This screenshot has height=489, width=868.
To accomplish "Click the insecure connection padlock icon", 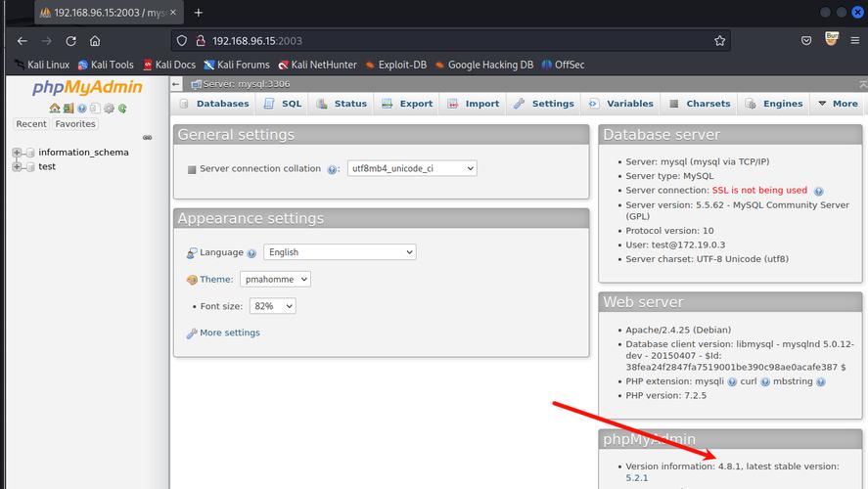I will tap(201, 41).
